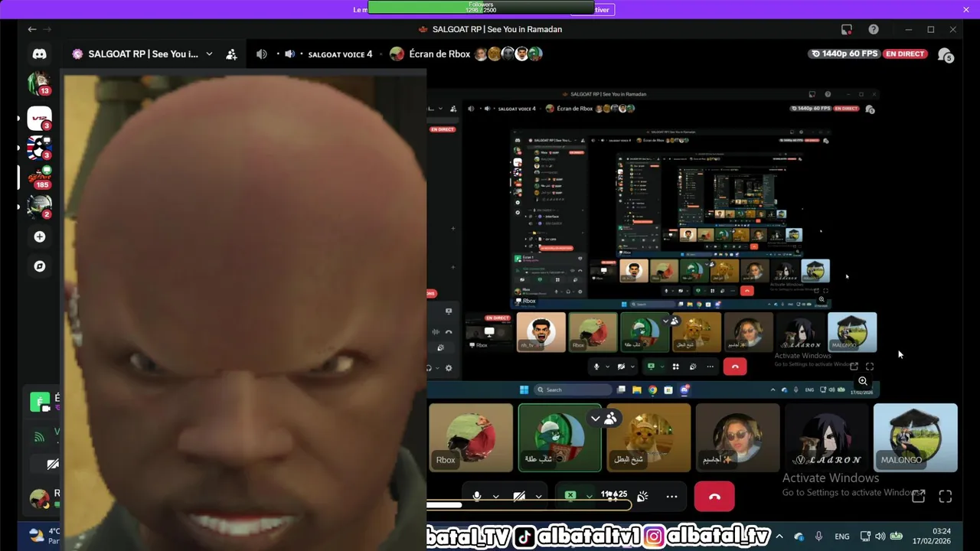980x551 pixels.
Task: Open Windows weather widget in taskbar
Action: pos(44,536)
